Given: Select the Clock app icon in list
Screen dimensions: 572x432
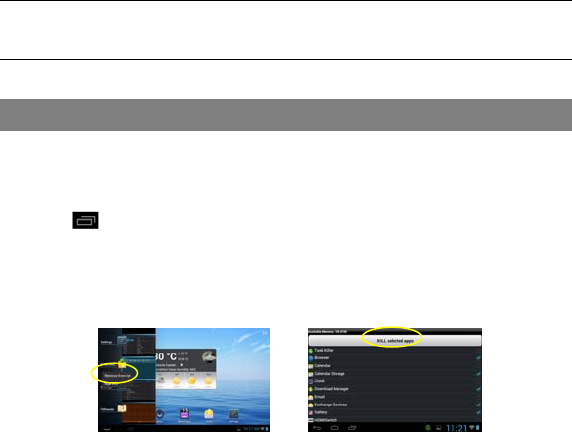Looking at the screenshot, I should 311,381.
